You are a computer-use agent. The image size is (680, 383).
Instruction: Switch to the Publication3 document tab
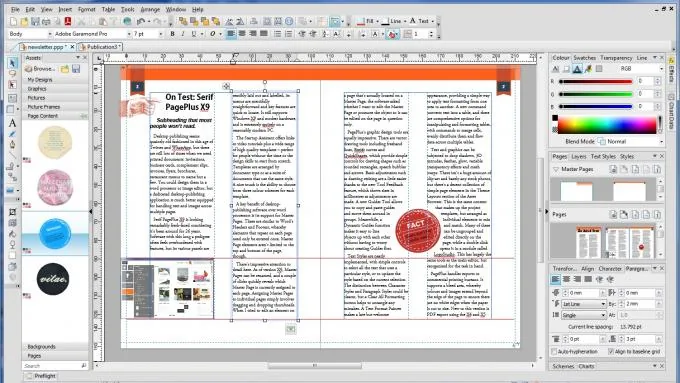(102, 47)
